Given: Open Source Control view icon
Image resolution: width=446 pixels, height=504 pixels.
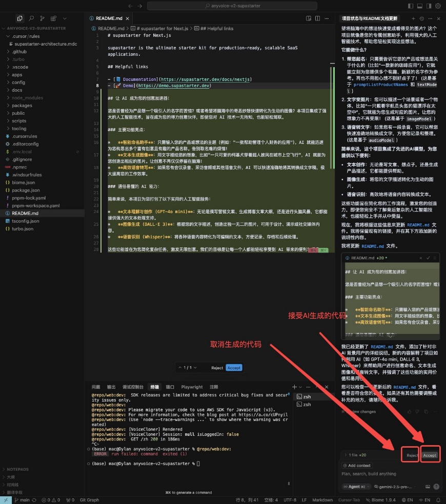Looking at the screenshot, I should coord(44,18).
